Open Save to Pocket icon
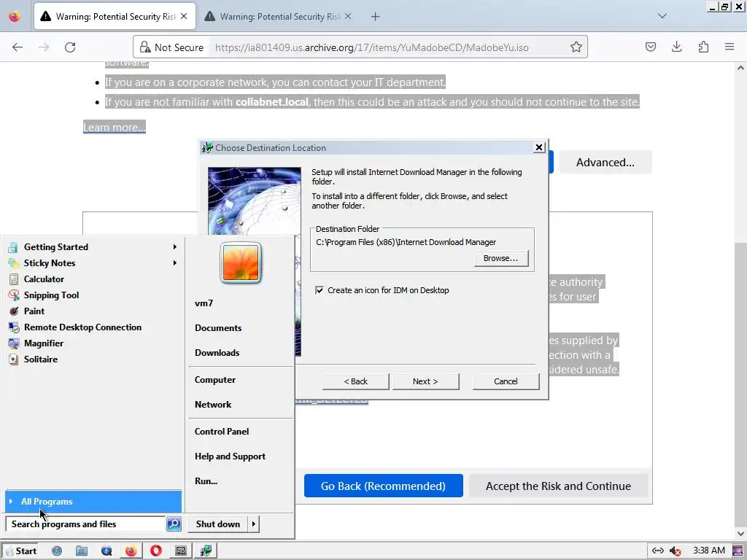Viewport: 747px width, 560px height. 651,47
